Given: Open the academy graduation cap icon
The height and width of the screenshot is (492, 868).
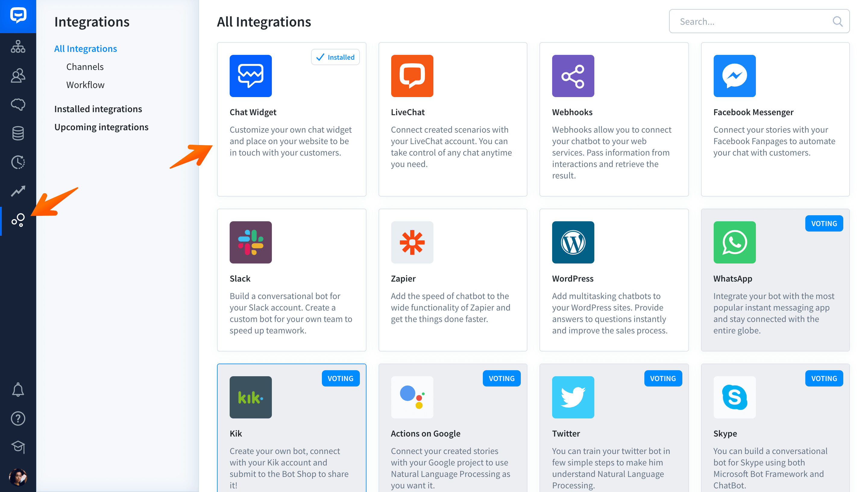Looking at the screenshot, I should (x=18, y=447).
